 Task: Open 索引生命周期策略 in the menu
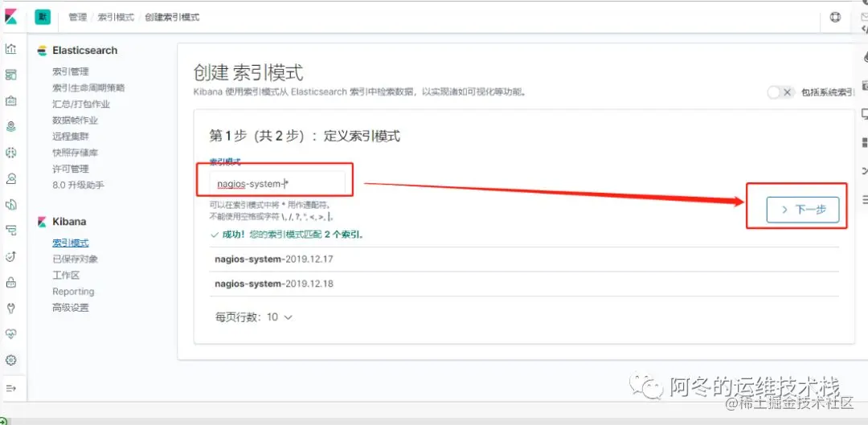pos(88,88)
